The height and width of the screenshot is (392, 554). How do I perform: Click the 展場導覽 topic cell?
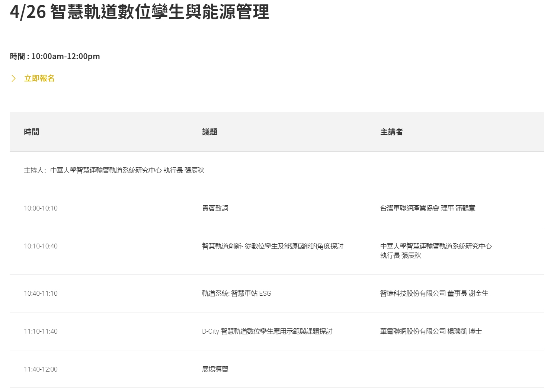point(215,369)
